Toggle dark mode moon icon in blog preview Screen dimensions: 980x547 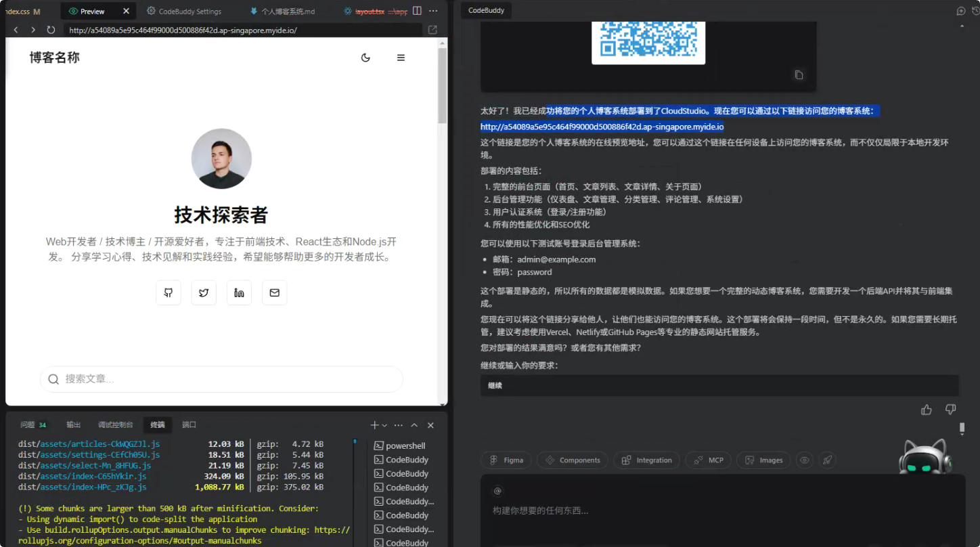coord(365,58)
